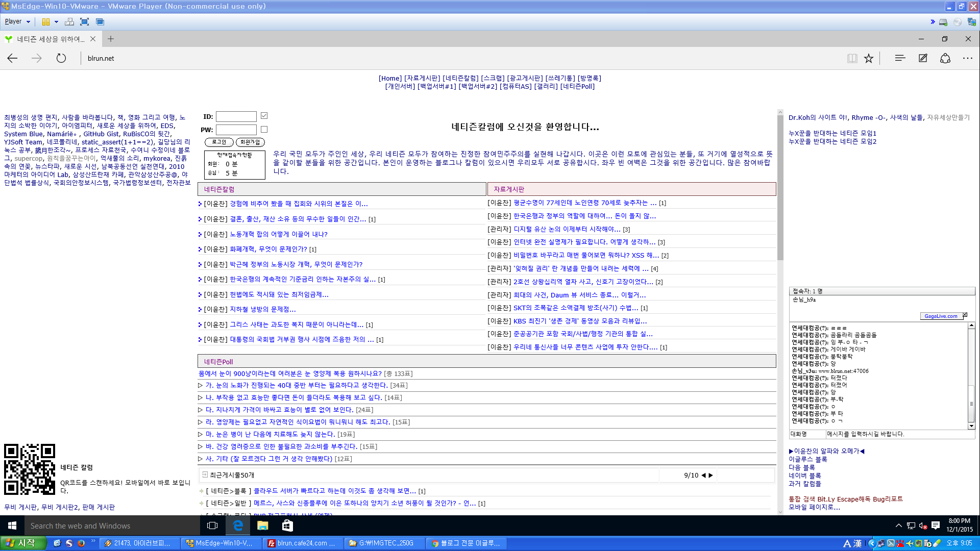
Task: Open the [자료게시판] menu link
Action: [x=422, y=78]
